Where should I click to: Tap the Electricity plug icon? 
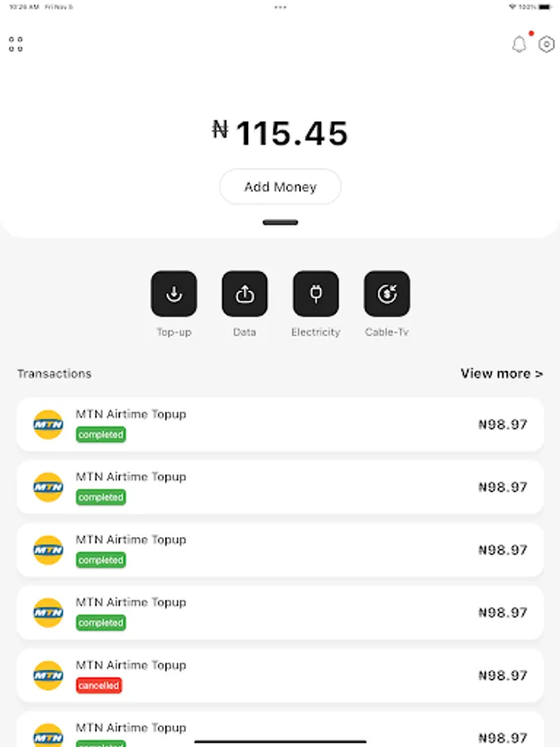[316, 294]
